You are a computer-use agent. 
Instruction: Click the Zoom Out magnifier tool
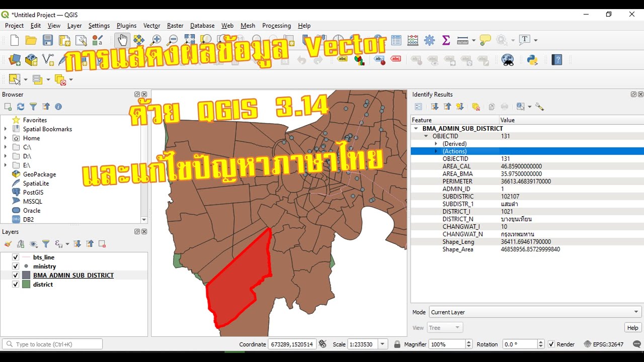[x=173, y=40]
